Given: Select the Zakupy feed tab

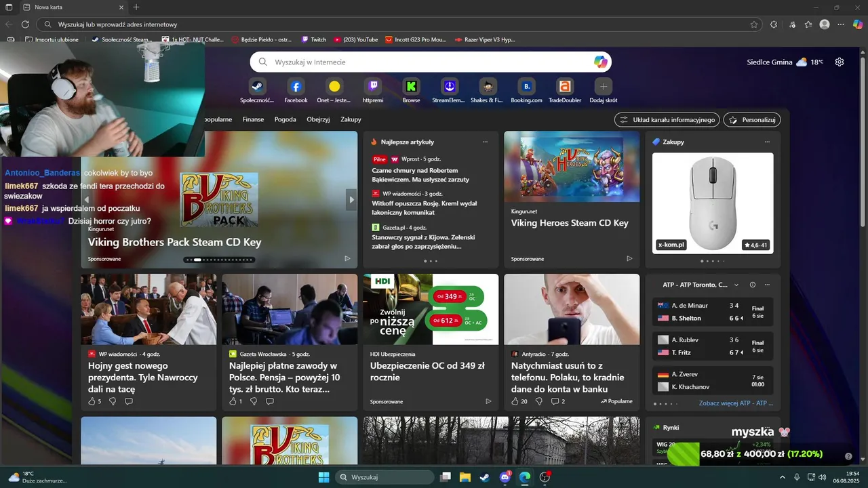Looking at the screenshot, I should pos(351,119).
